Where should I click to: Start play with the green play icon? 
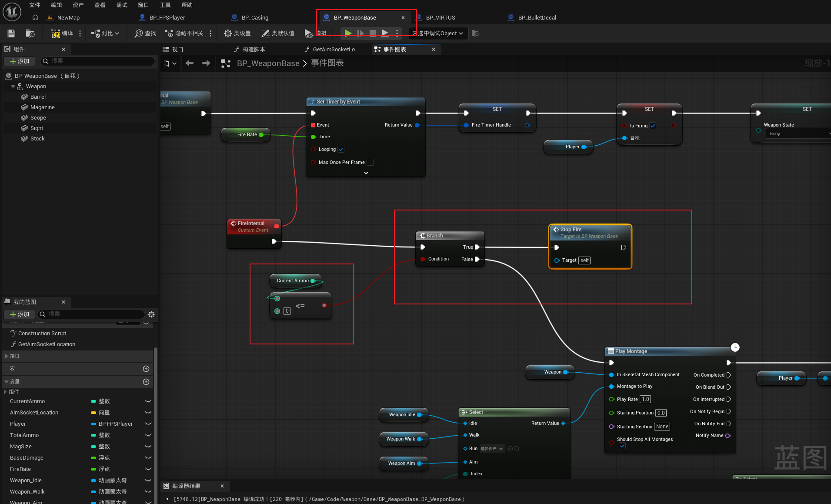click(348, 33)
